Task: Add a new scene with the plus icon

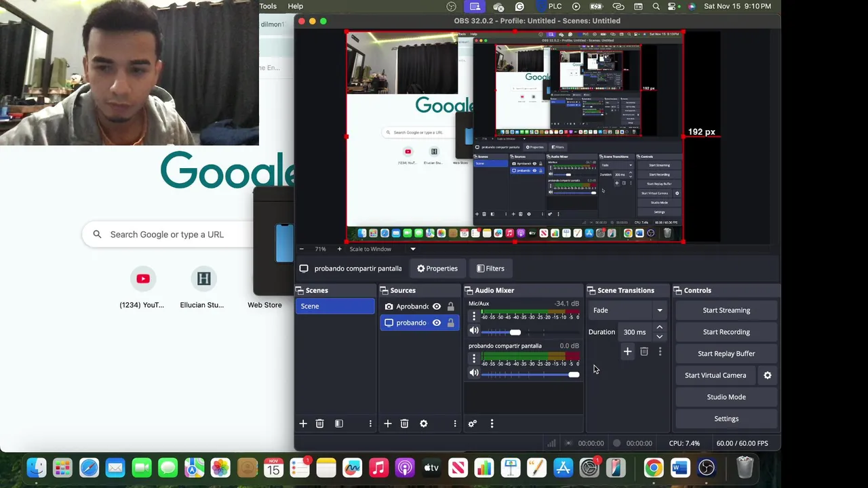Action: pos(303,424)
